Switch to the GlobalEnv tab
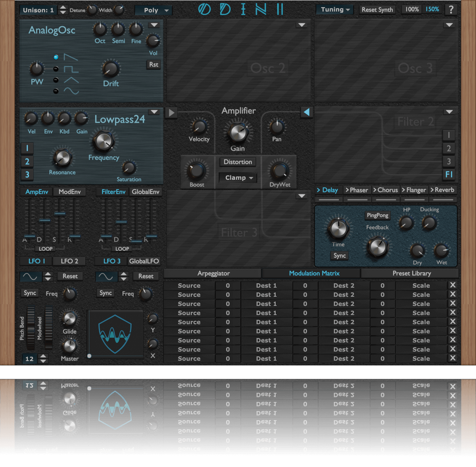The height and width of the screenshot is (467, 476). pyautogui.click(x=146, y=192)
